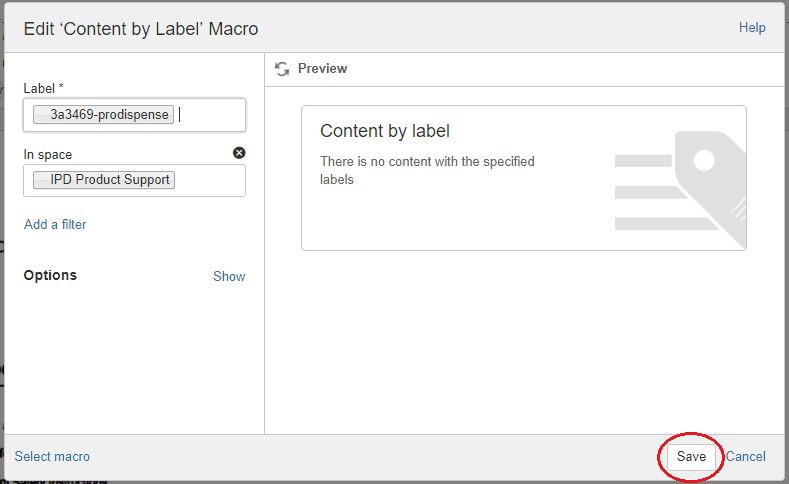789x484 pixels.
Task: Select the IPD Product Support token
Action: 104,180
